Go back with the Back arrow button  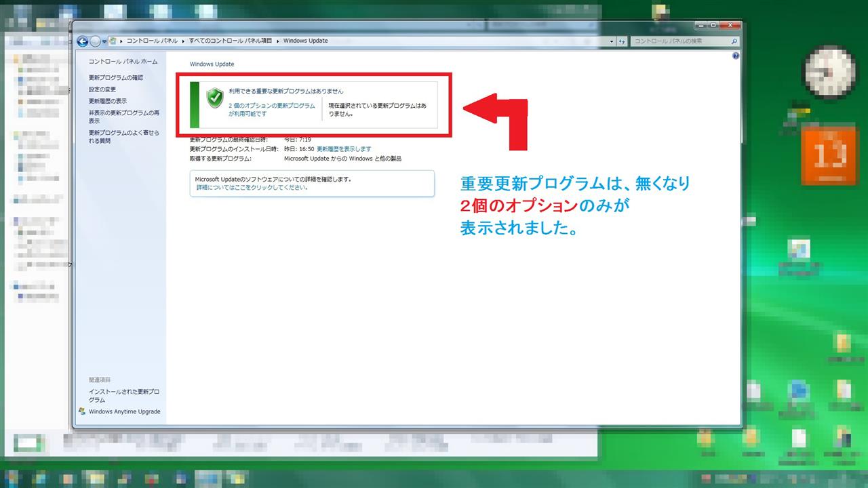point(83,41)
